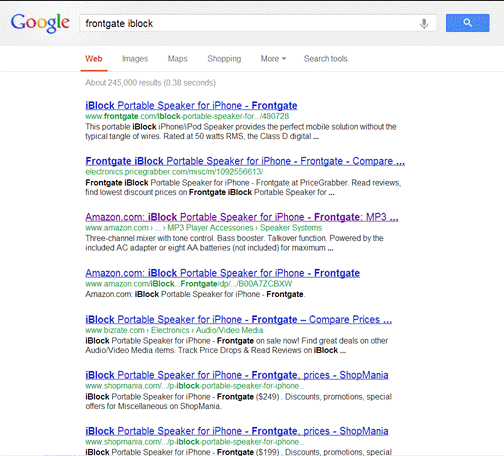This screenshot has width=504, height=456.
Task: Open visited Amazon.com result ending 'MP3 ...'
Action: [242, 217]
